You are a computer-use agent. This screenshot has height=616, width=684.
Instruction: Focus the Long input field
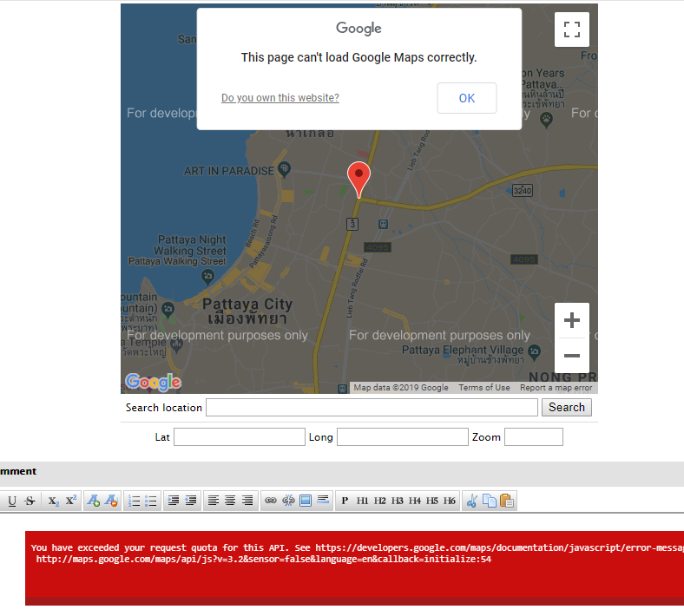(403, 436)
